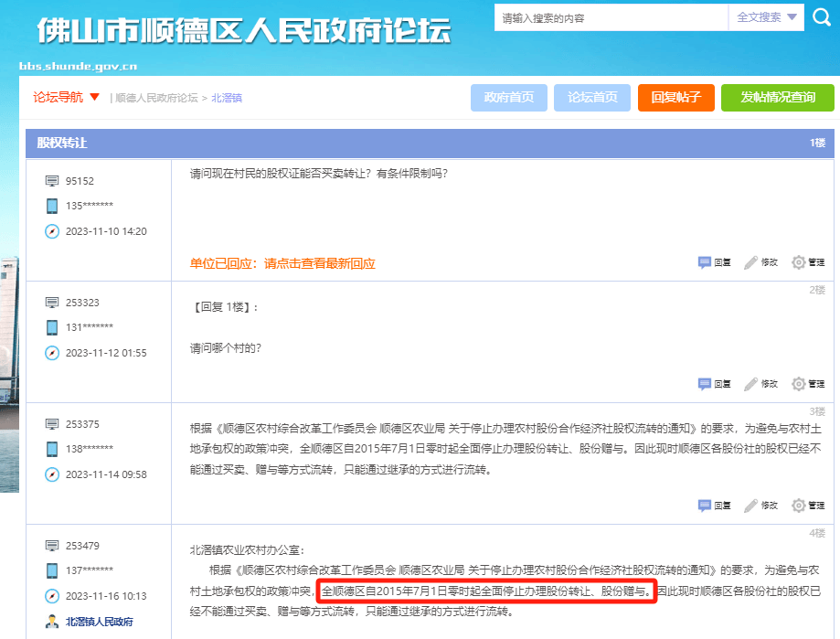Click the orange 回复帖子 button
Screen dimensions: 840x639
pyautogui.click(x=676, y=98)
